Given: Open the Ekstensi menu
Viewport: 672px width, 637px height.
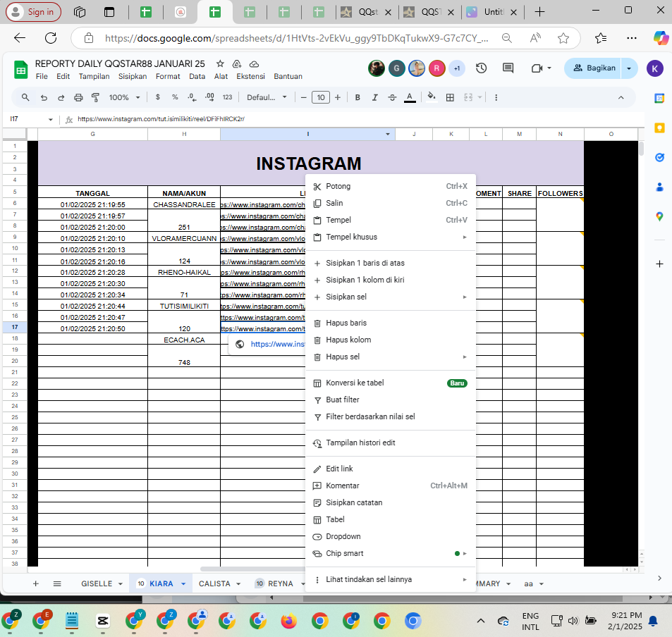Looking at the screenshot, I should [x=251, y=76].
